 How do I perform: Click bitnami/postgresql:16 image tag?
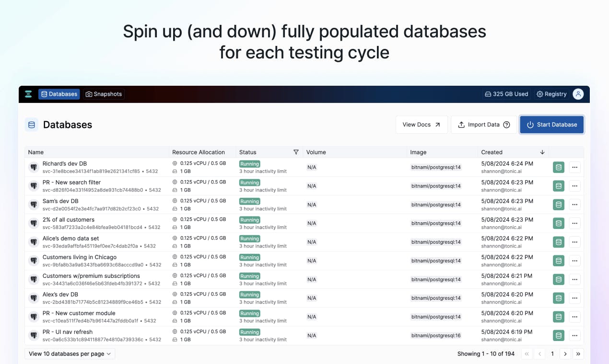436,335
